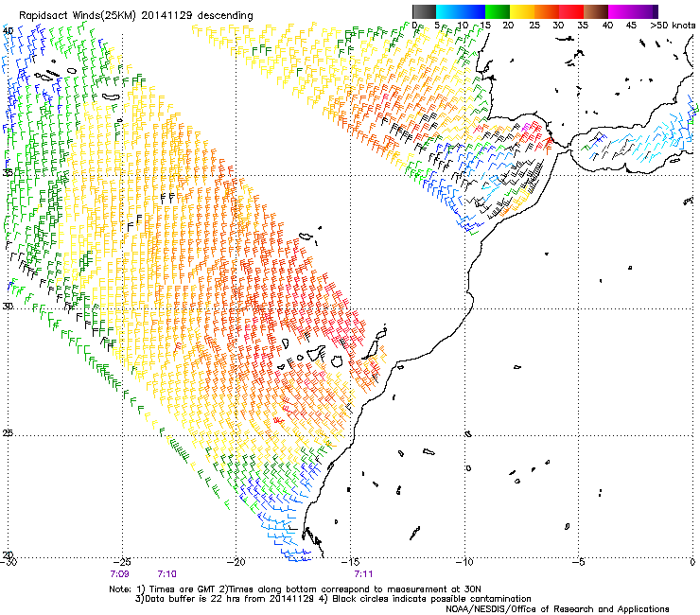Screen dimensions: 700x615
Task: Click the yellow 20-25 knots legend swatch
Action: pos(522,11)
